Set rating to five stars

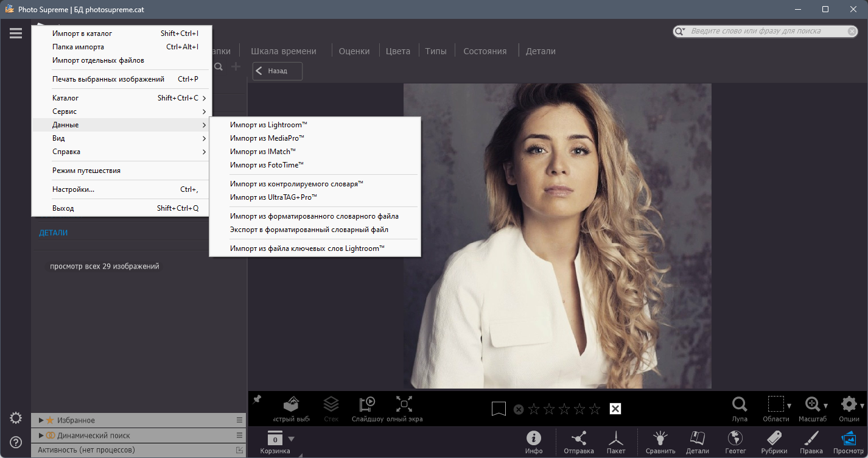(595, 409)
